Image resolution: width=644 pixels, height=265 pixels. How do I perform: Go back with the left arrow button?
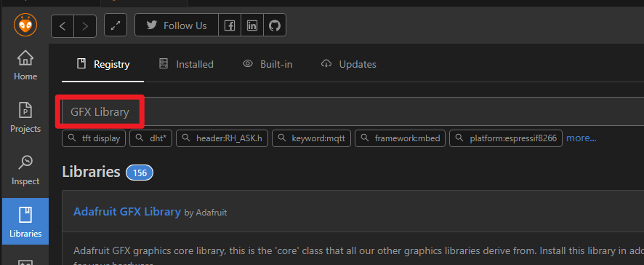pyautogui.click(x=63, y=26)
